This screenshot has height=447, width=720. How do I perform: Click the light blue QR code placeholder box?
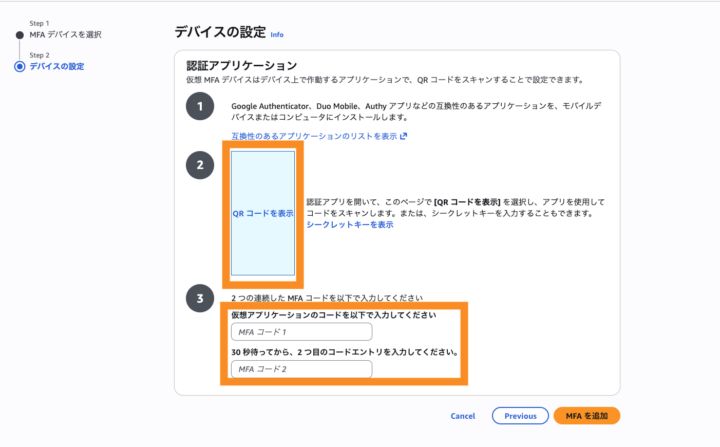pyautogui.click(x=263, y=214)
